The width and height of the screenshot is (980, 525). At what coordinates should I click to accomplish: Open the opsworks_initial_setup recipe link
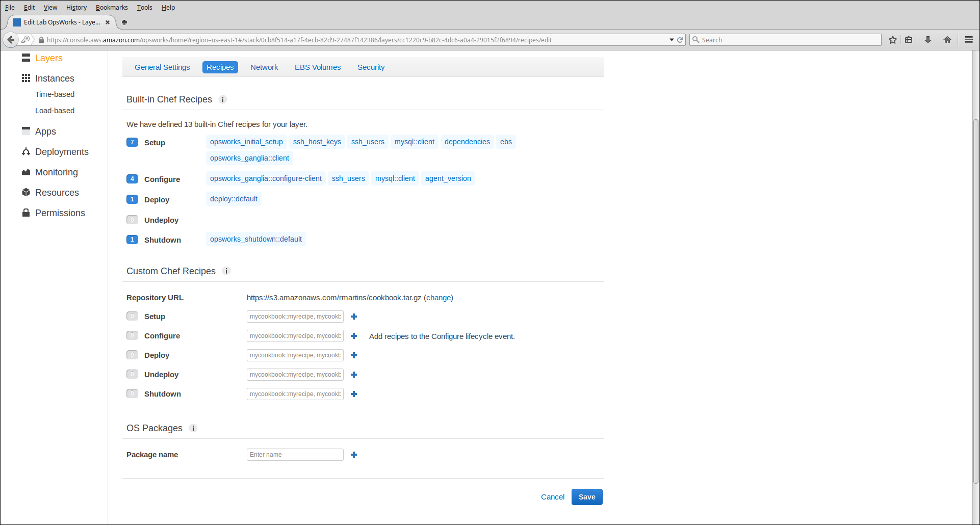pyautogui.click(x=246, y=142)
